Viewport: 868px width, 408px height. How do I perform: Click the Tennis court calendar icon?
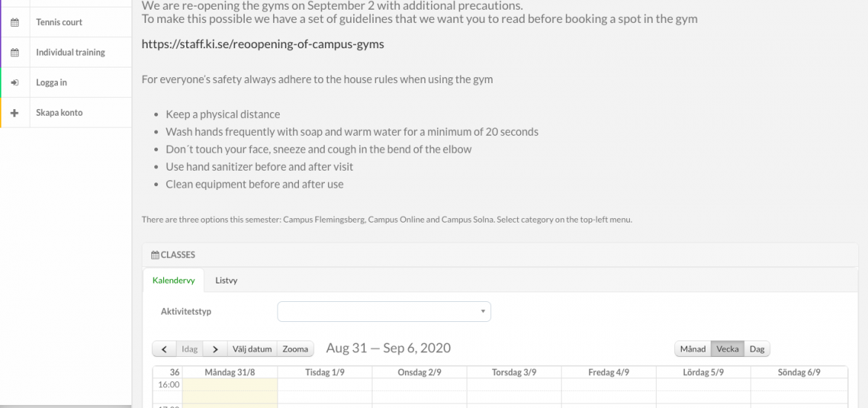click(x=15, y=23)
